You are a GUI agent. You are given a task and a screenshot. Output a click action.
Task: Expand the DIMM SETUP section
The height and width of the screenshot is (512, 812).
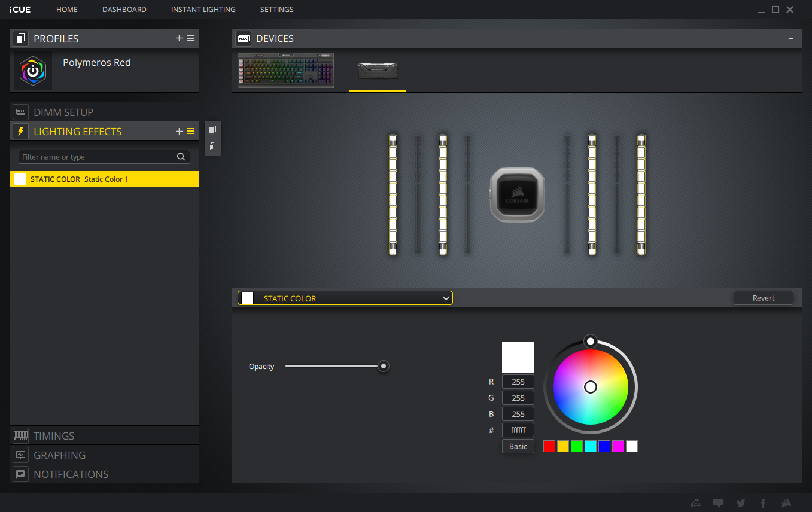coord(63,112)
